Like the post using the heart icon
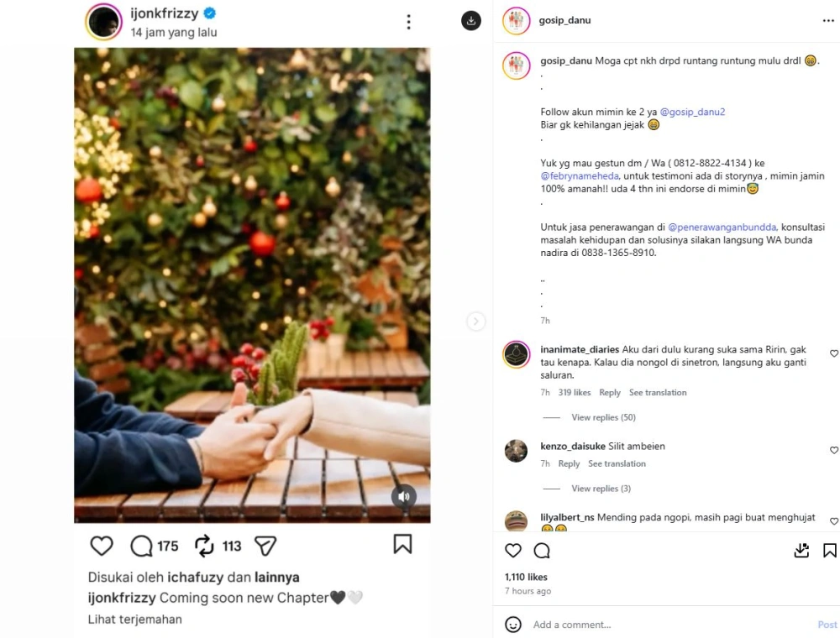Viewport: 840px width, 638px height. [101, 545]
